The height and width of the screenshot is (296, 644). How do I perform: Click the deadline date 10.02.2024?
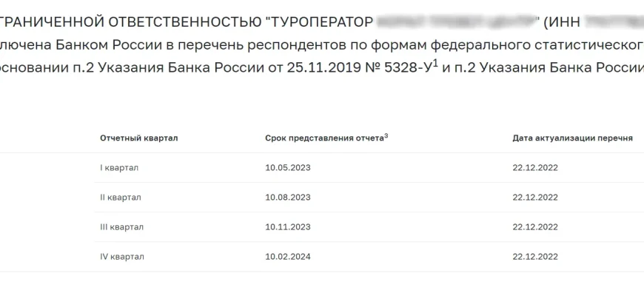287,257
